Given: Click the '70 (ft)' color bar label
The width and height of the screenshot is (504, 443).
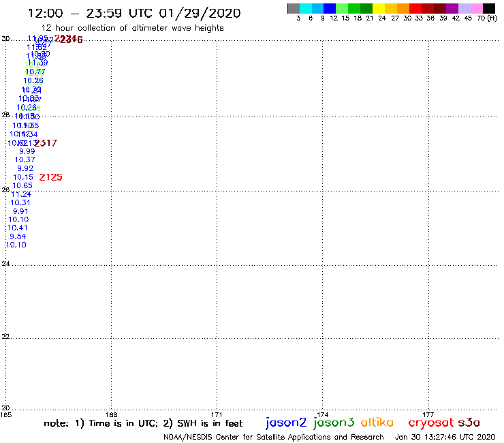Looking at the screenshot, I should [x=487, y=18].
